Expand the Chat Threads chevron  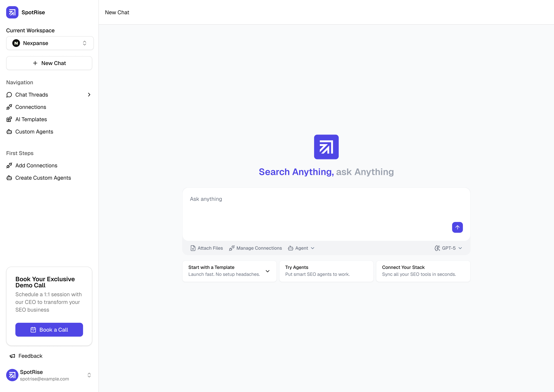[x=89, y=95]
